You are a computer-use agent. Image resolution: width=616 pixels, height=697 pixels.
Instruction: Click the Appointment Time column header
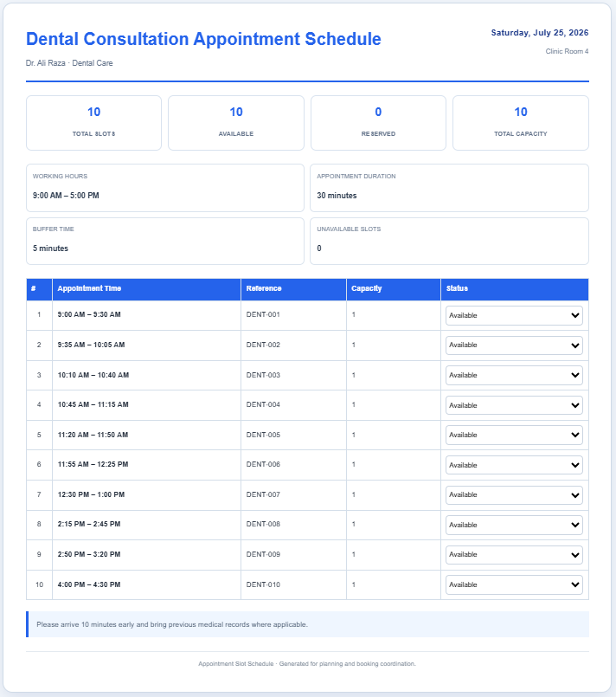coord(146,289)
